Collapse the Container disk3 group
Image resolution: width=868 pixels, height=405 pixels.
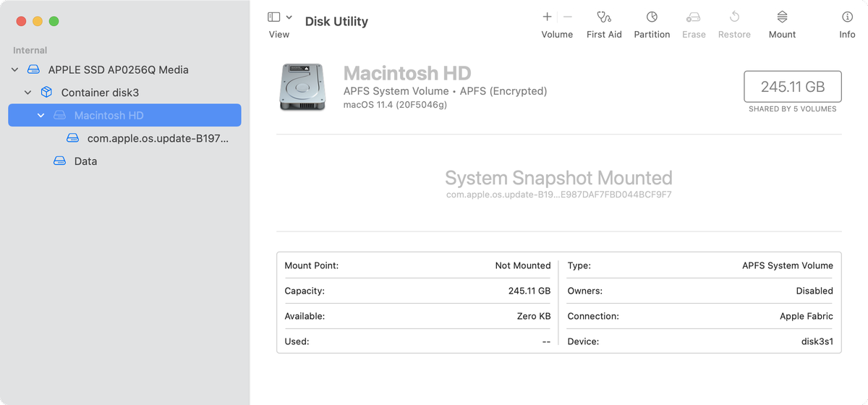[x=28, y=93]
